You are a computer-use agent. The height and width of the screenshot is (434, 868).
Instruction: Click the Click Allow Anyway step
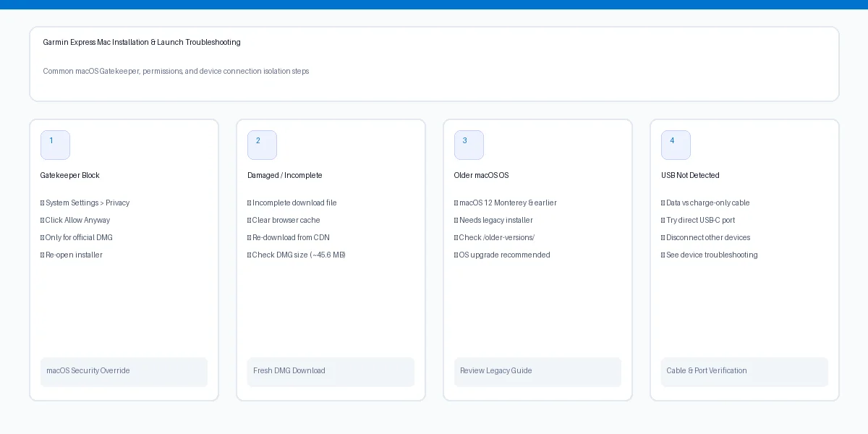pyautogui.click(x=75, y=221)
